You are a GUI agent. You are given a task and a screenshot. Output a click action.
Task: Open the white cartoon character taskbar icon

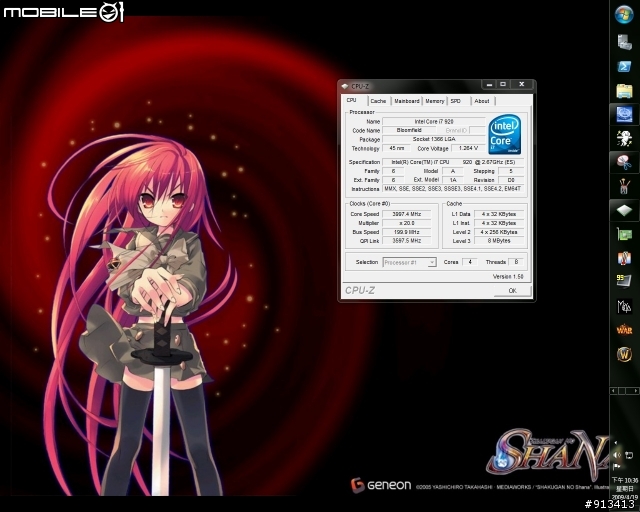pyautogui.click(x=624, y=138)
